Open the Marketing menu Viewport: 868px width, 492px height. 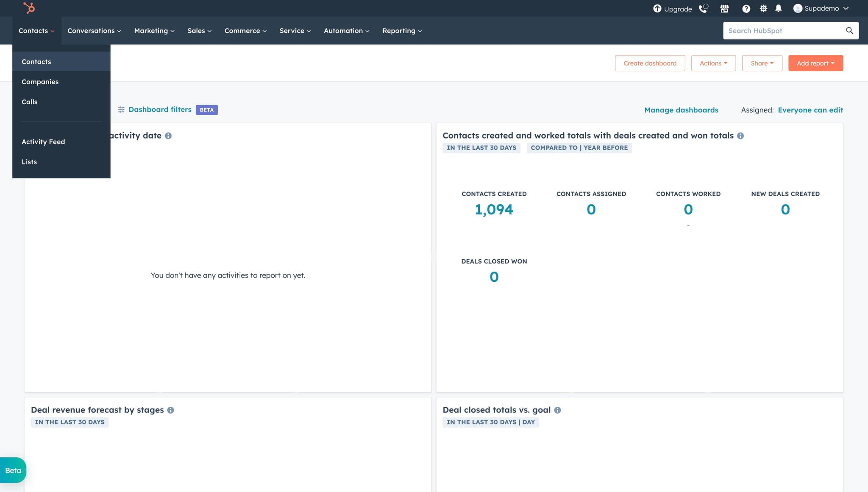[153, 31]
